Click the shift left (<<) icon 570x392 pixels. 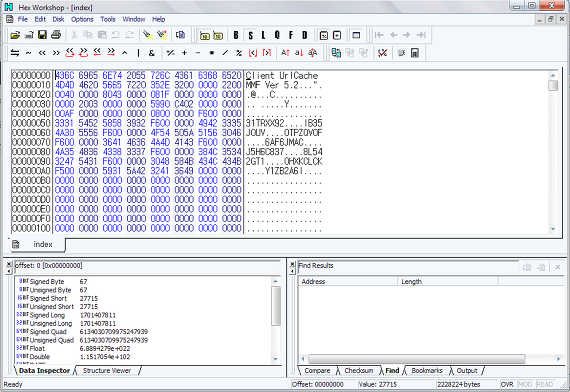pyautogui.click(x=42, y=53)
